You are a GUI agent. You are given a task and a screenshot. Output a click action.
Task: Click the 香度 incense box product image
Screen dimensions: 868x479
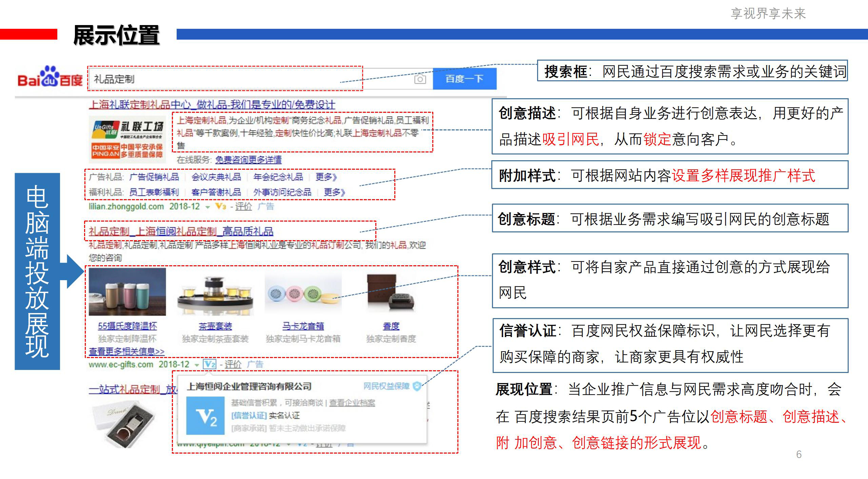391,292
